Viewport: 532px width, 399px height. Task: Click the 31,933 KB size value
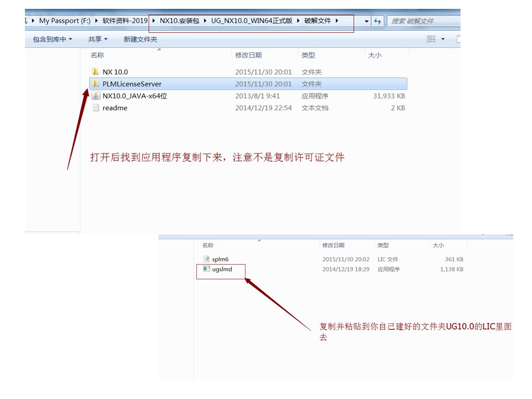point(389,96)
